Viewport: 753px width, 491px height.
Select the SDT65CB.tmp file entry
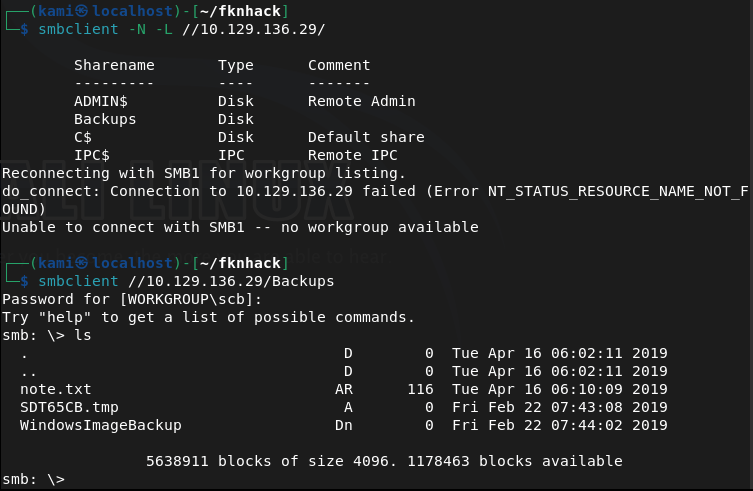tap(69, 407)
